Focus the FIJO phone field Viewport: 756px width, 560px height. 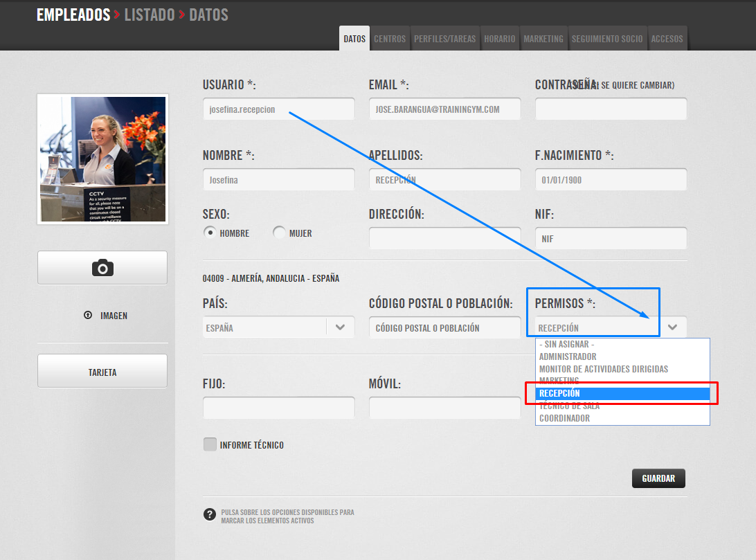(x=279, y=408)
